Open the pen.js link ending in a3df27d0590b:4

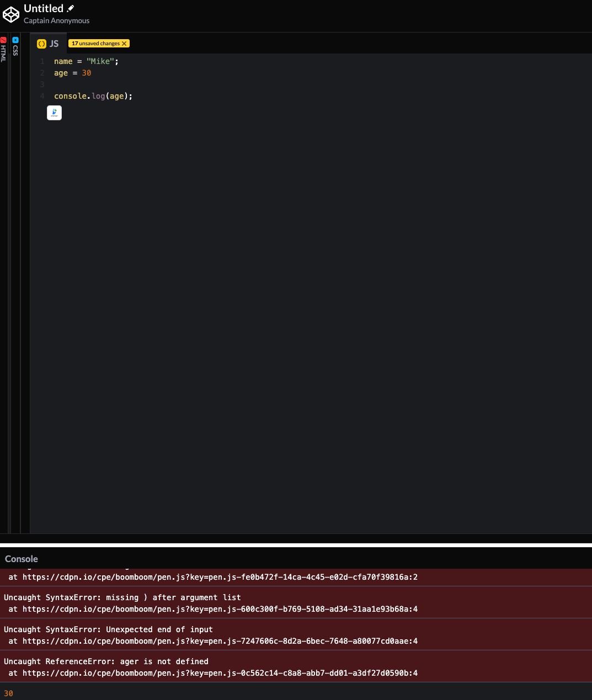click(x=220, y=673)
